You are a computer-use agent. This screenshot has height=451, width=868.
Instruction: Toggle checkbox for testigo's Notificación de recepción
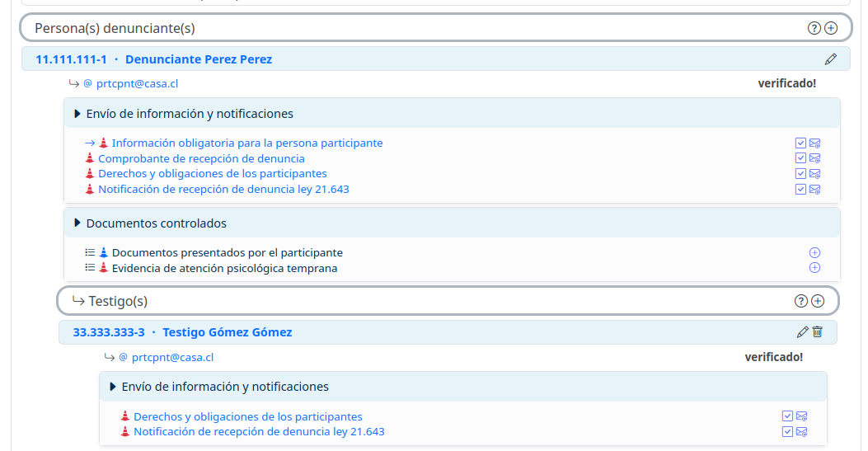pos(787,432)
